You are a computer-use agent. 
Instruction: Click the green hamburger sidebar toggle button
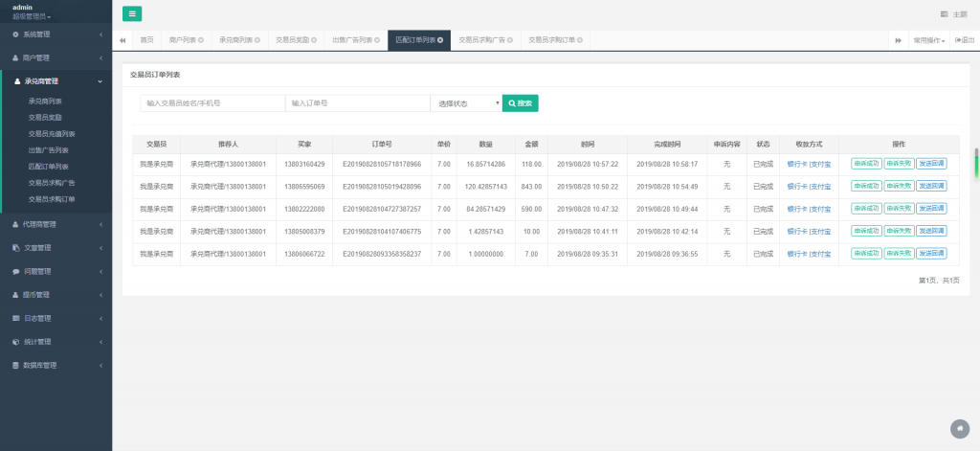click(x=132, y=13)
